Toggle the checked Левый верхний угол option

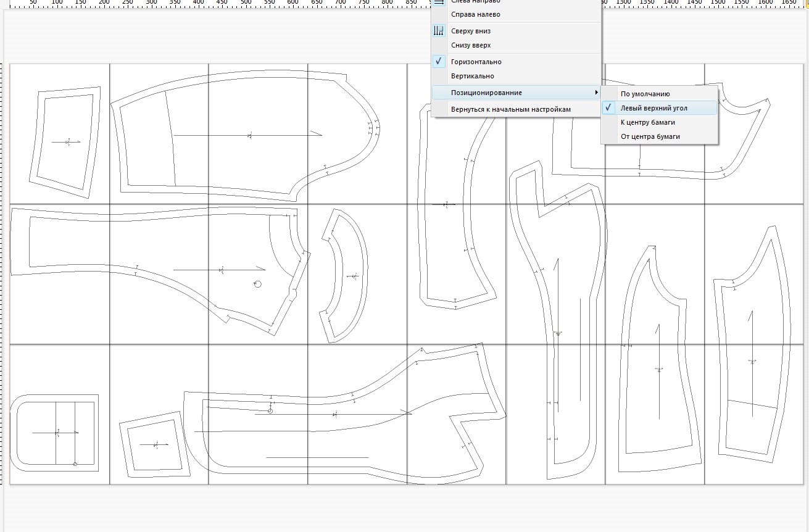click(x=653, y=108)
